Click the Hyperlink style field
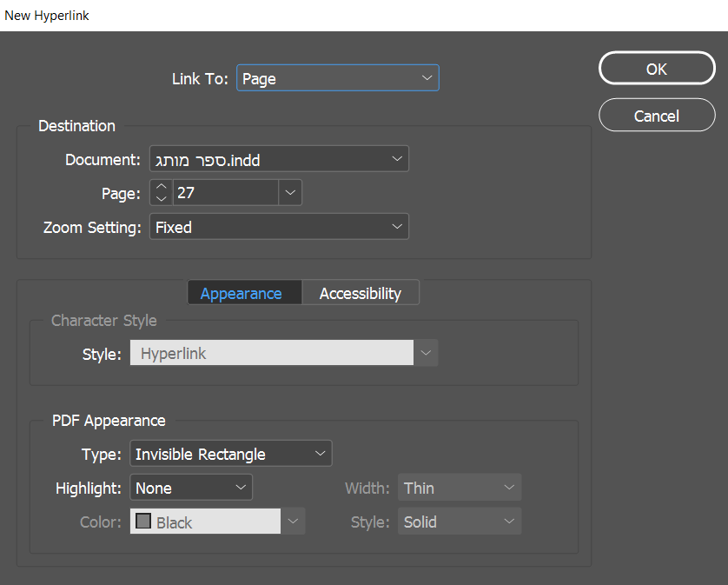Viewport: 728px width, 585px height. [271, 353]
